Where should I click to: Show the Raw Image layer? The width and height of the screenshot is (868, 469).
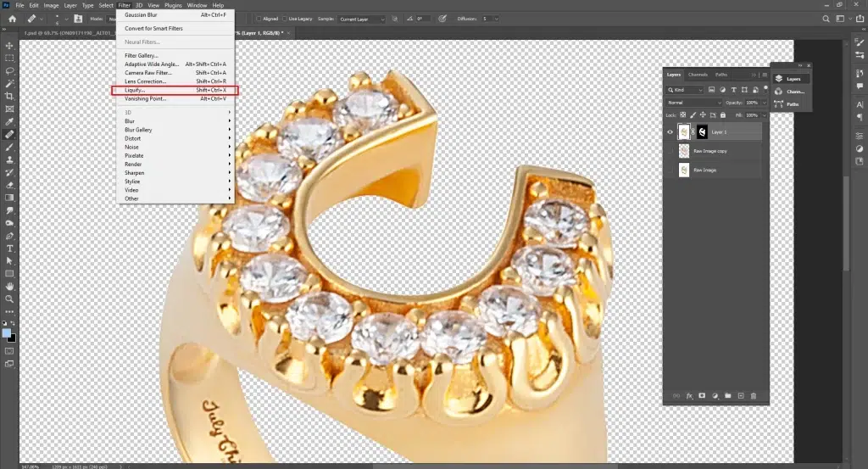click(670, 170)
